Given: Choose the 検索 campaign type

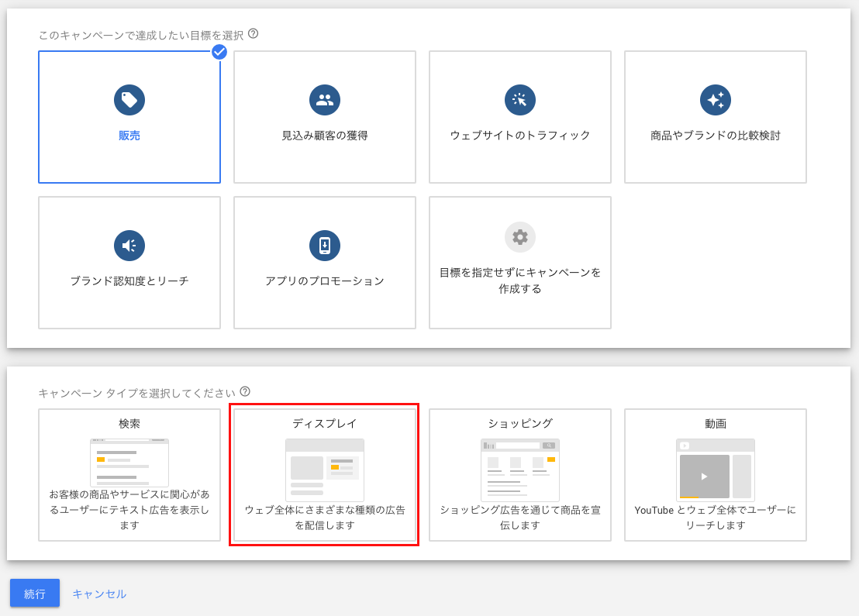Looking at the screenshot, I should pos(129,475).
